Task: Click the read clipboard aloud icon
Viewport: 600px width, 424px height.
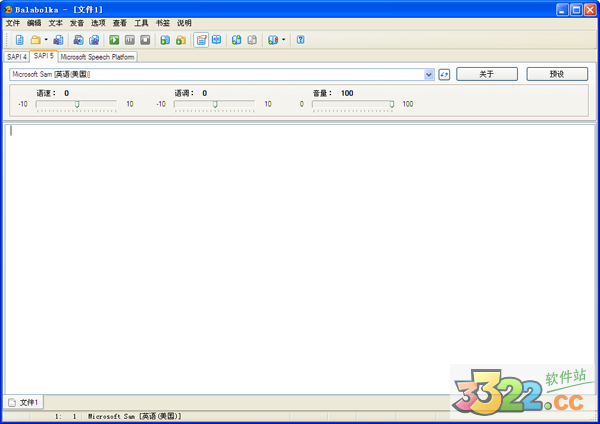Action: [165, 40]
